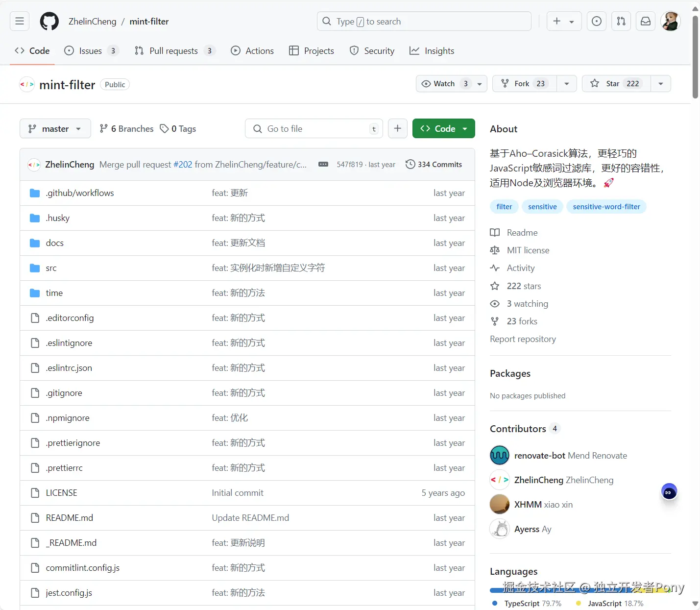View the 334 Commits history
This screenshot has width=700, height=610.
(x=434, y=165)
